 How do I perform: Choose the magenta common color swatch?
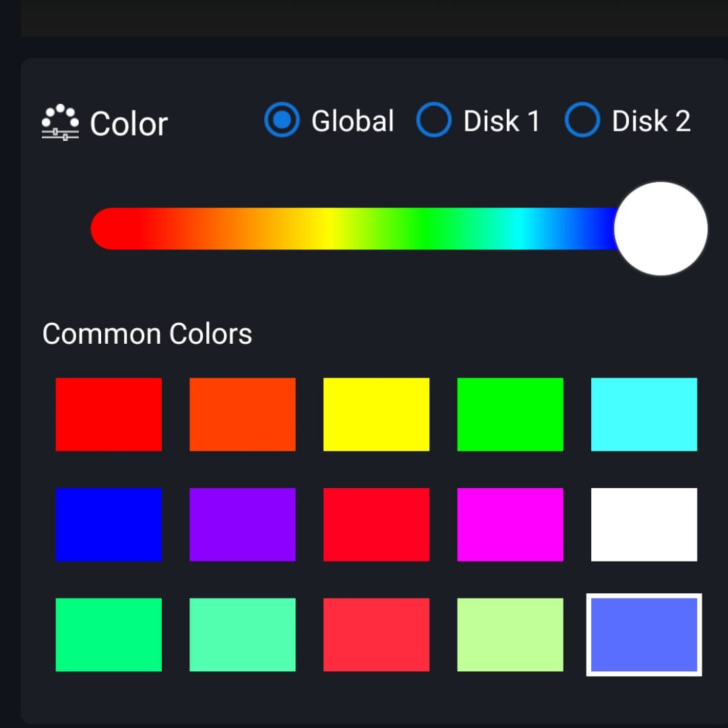tap(510, 524)
